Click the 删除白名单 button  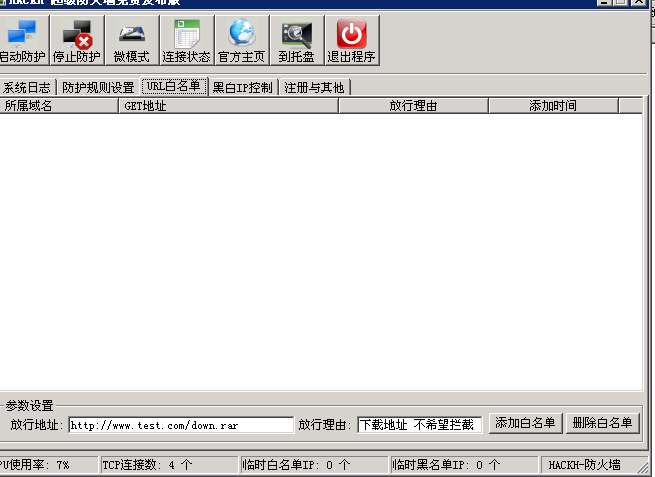[602, 424]
